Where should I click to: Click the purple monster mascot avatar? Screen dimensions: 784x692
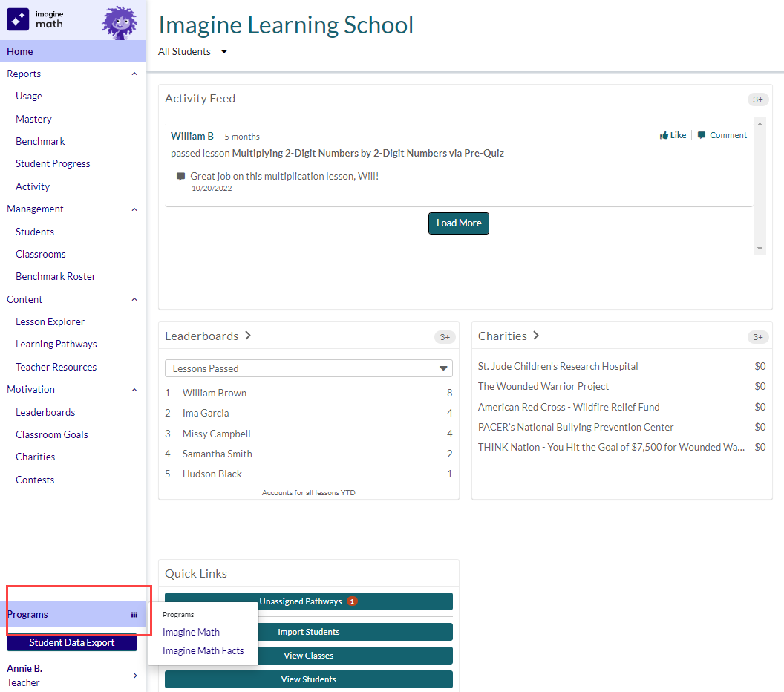120,22
